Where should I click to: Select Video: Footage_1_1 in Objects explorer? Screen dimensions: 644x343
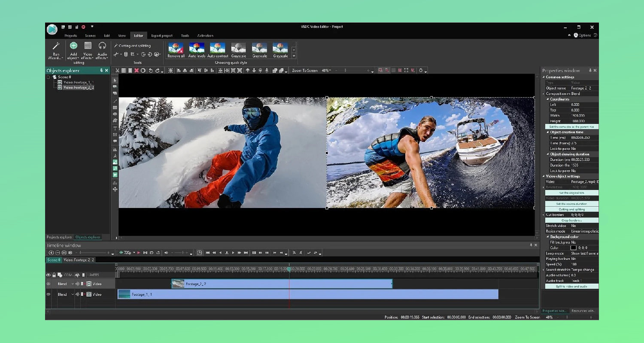[78, 82]
